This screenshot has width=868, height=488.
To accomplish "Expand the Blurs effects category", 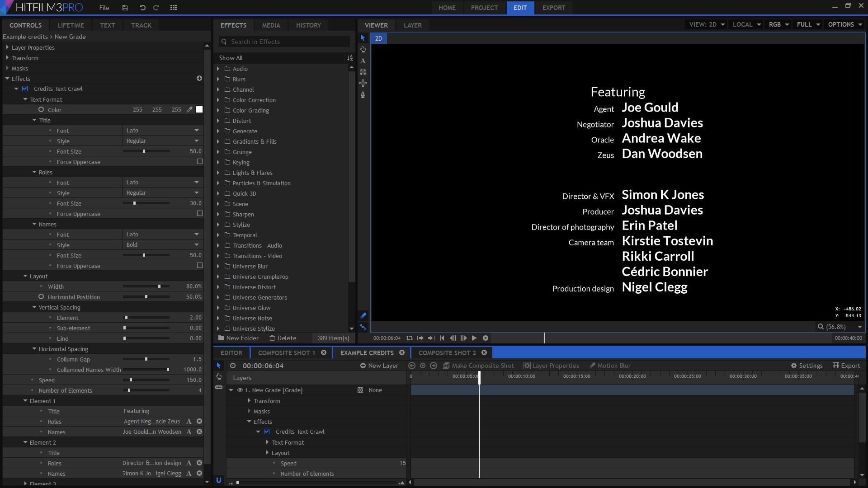I will (x=219, y=79).
